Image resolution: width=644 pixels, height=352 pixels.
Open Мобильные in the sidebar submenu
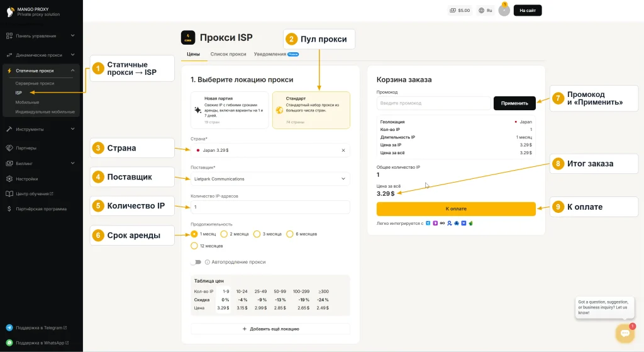[27, 103]
